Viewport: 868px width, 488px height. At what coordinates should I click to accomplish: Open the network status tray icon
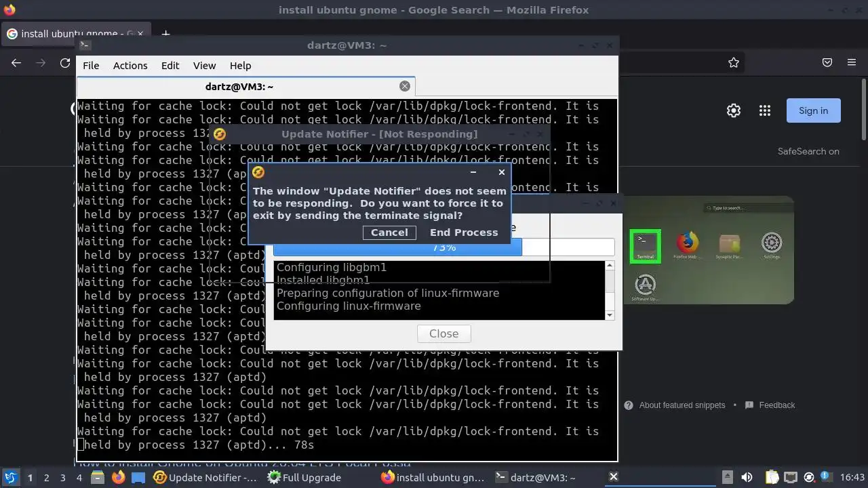pyautogui.click(x=791, y=477)
